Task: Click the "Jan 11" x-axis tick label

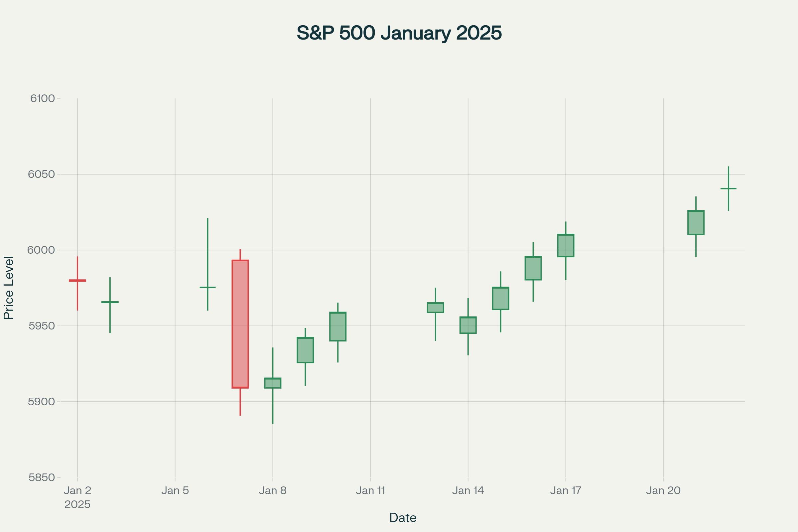Action: point(370,491)
